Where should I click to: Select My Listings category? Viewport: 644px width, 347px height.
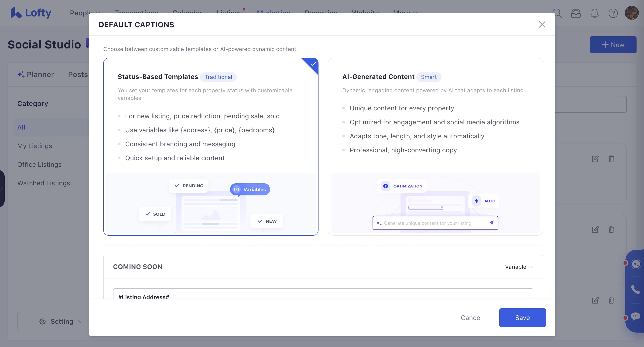pyautogui.click(x=35, y=146)
